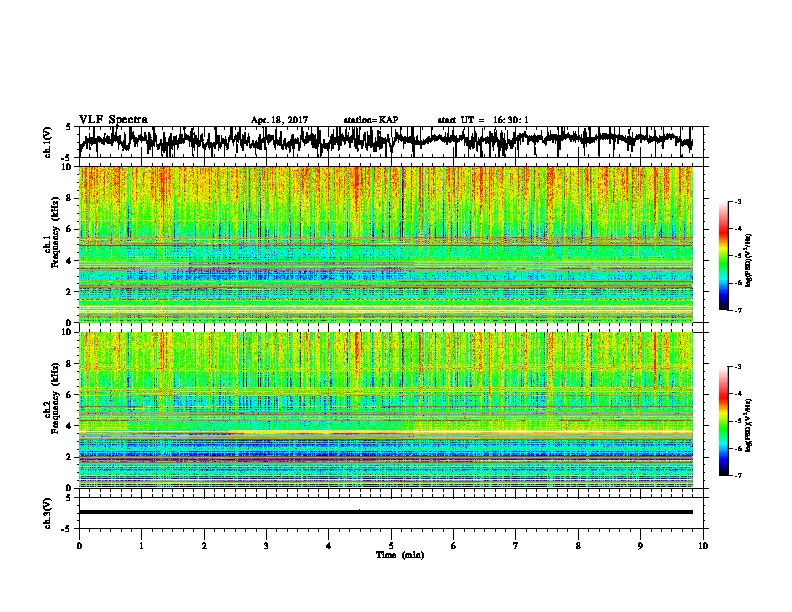The image size is (792, 612).
Task: Click the "VLF Spectra" plot title
Action: click(x=113, y=120)
